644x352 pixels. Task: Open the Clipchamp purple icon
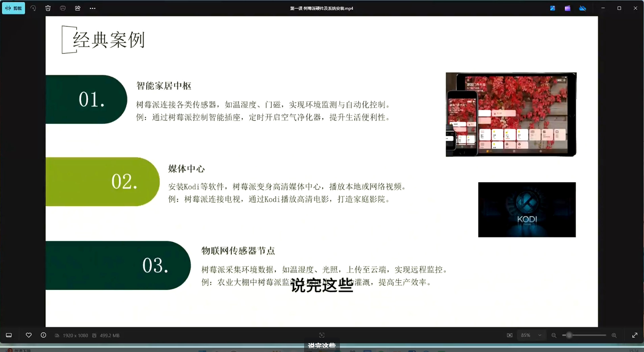click(x=567, y=8)
